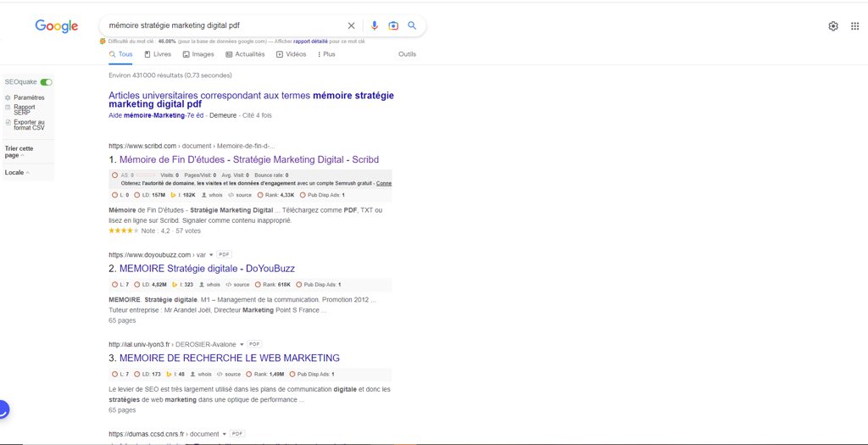Screen dimensions: 868x445
Task: Click whois in the DoYouBuzz SEOquake bar
Action: point(209,285)
